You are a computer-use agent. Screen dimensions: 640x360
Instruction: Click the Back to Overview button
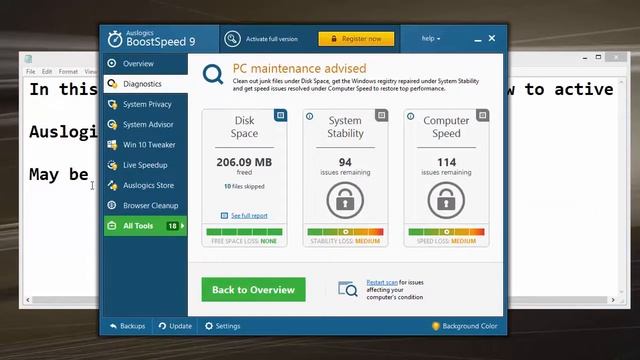(x=253, y=290)
